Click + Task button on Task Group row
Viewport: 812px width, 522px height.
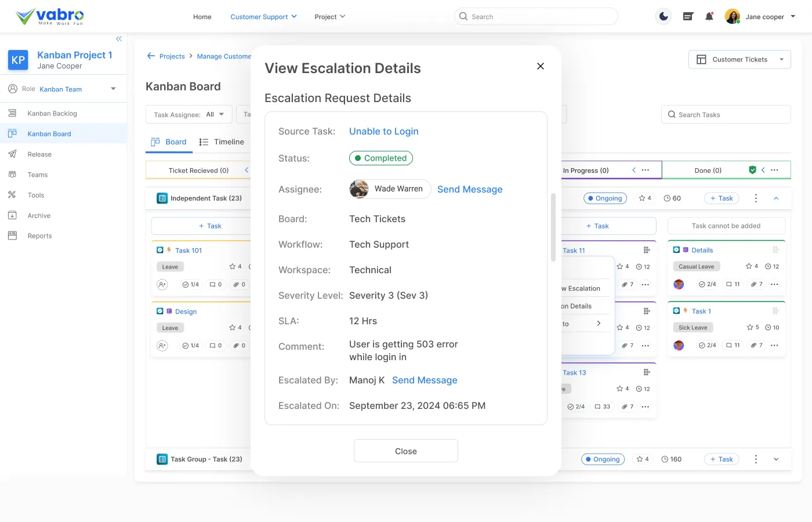[x=722, y=459]
